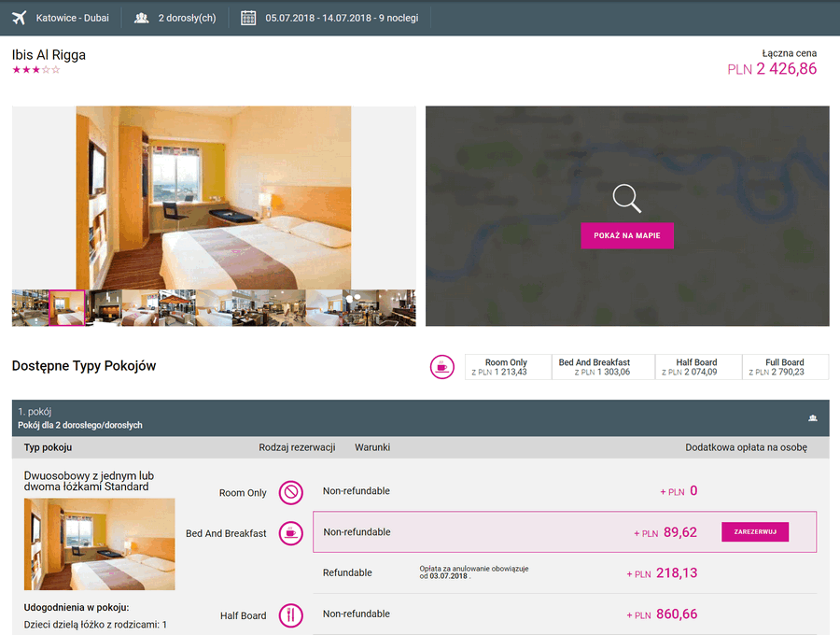
Task: Open the Katowice - Dubai flight selector
Action: pos(61,18)
